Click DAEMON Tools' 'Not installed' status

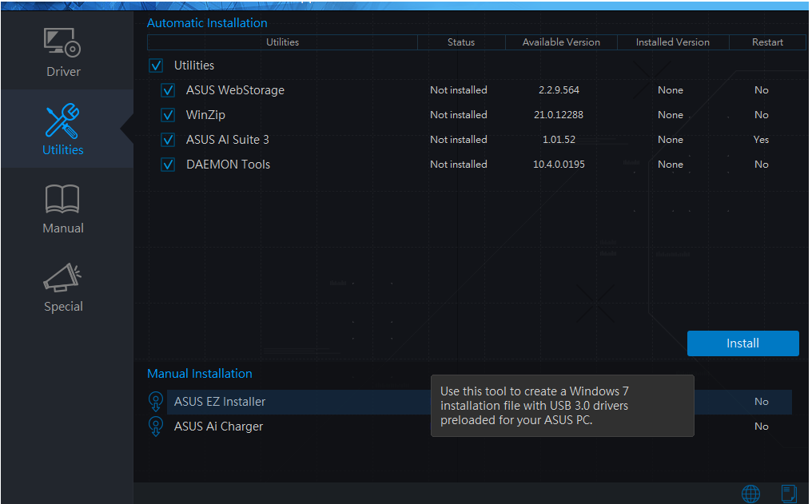[x=458, y=165]
